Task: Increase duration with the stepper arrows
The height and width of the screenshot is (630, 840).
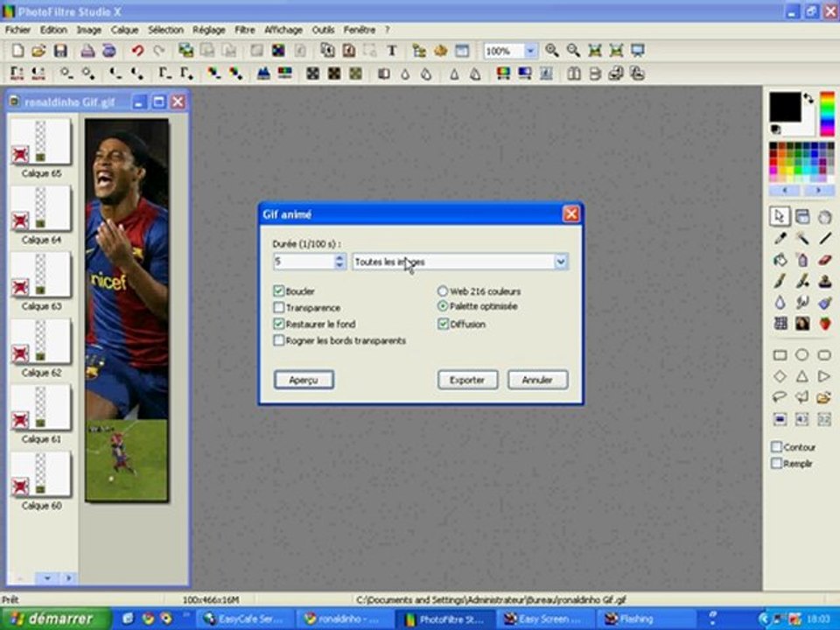Action: (339, 258)
